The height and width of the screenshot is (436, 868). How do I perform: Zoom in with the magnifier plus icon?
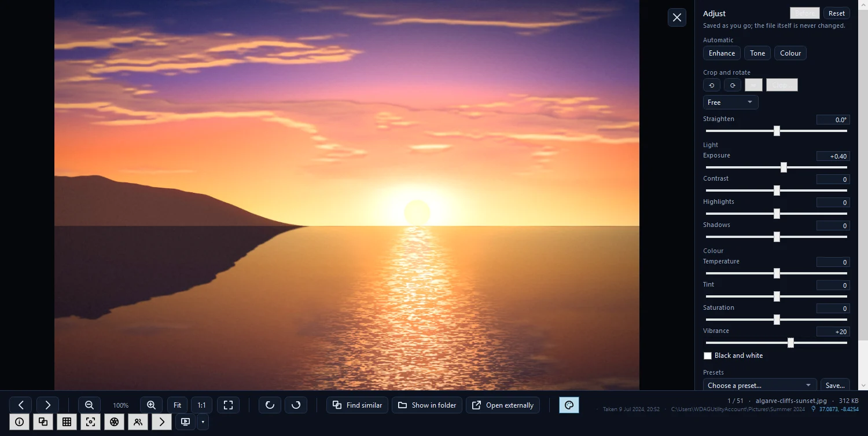(151, 405)
